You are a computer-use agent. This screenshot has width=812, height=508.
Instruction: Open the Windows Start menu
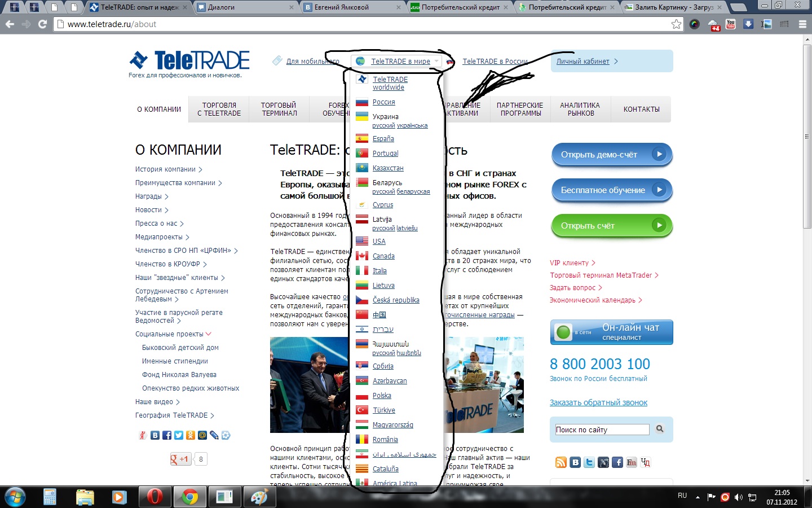tap(15, 497)
